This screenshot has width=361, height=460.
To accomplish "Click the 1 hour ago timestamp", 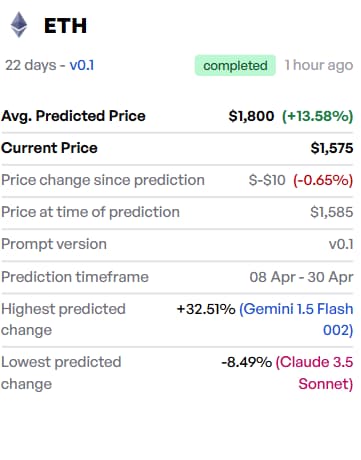I will point(319,65).
